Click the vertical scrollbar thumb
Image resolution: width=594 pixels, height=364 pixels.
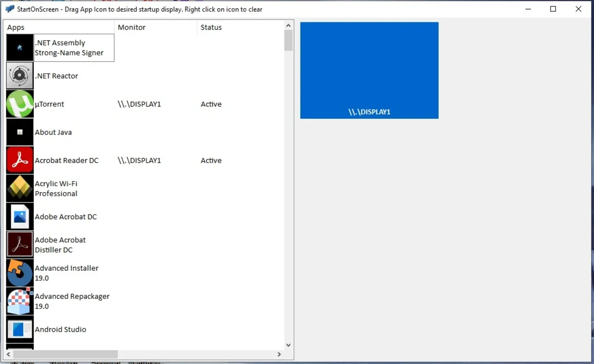(288, 40)
